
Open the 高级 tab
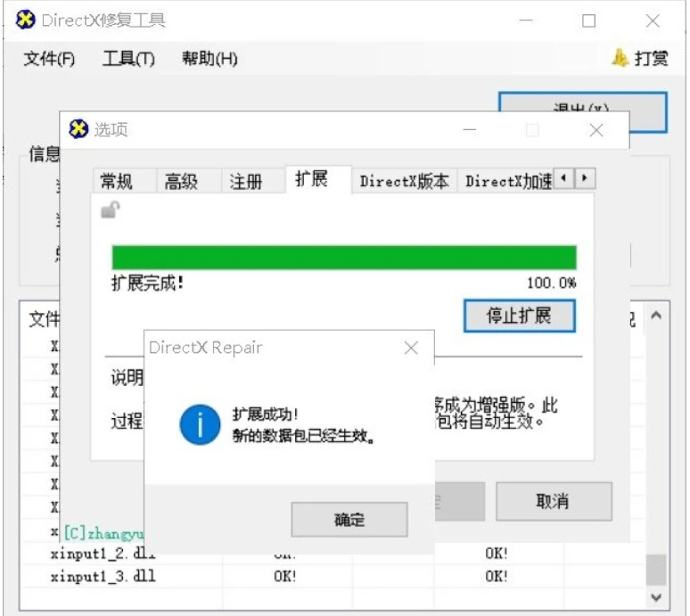[181, 181]
